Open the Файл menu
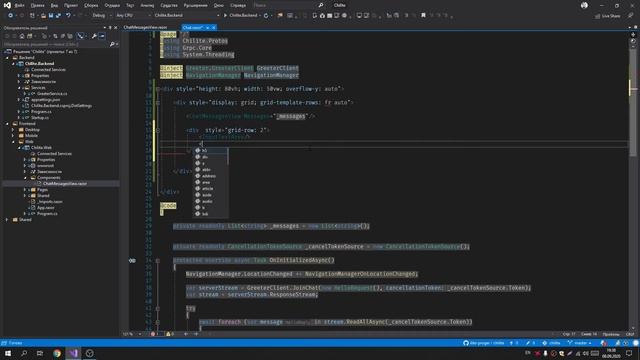This screenshot has height=360, width=640. pyautogui.click(x=19, y=5)
